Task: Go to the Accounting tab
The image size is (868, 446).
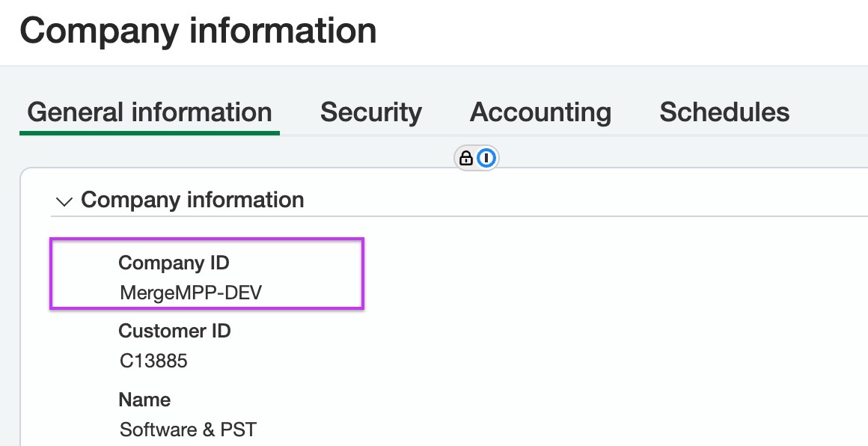Action: 540,111
